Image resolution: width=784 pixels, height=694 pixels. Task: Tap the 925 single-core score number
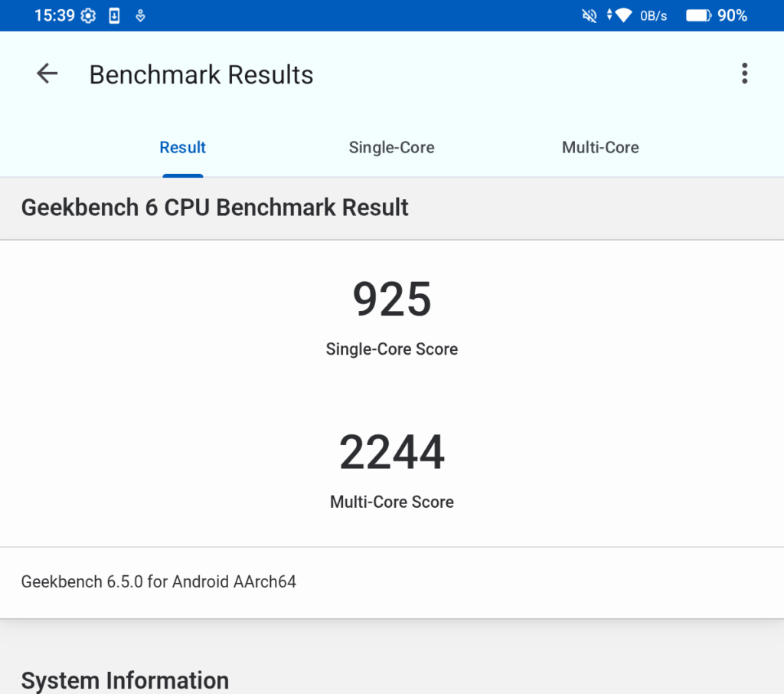click(x=392, y=300)
